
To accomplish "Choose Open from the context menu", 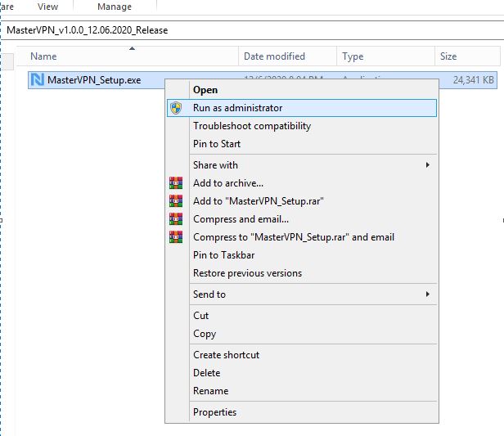I will pyautogui.click(x=302, y=90).
